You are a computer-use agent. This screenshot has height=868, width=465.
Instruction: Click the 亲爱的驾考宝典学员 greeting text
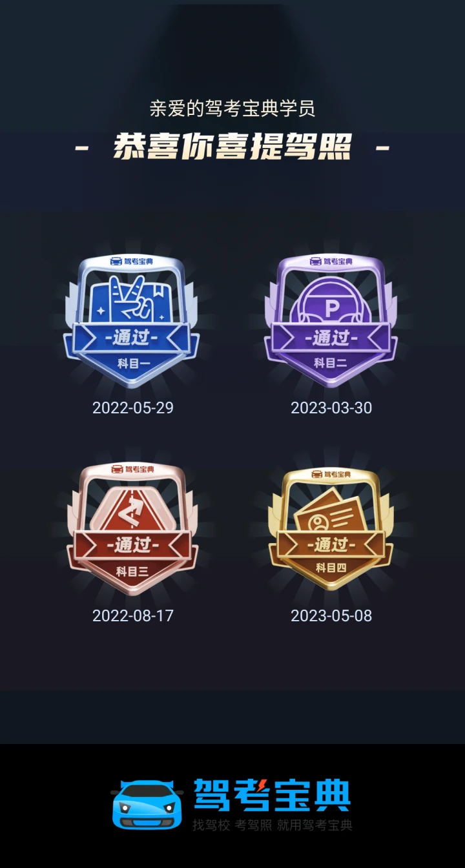coord(232,108)
